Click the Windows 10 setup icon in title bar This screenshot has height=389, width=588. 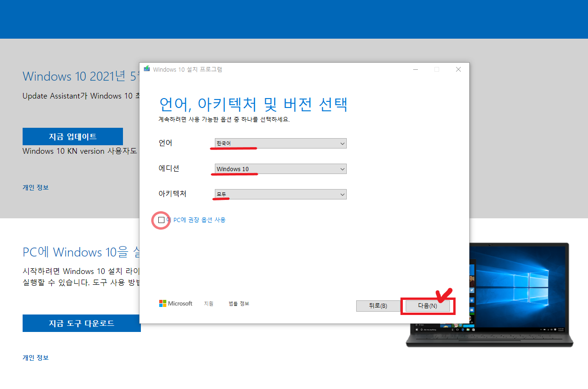coord(147,69)
